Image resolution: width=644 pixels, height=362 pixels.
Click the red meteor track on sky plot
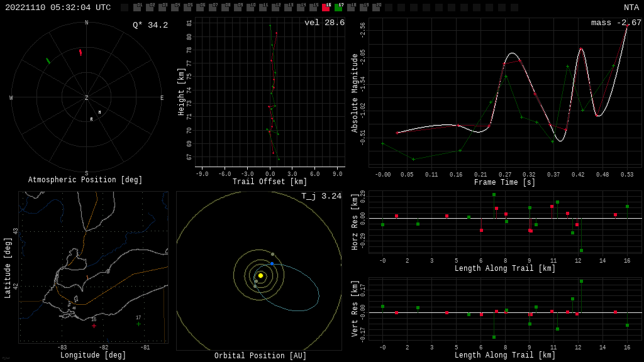(x=80, y=52)
